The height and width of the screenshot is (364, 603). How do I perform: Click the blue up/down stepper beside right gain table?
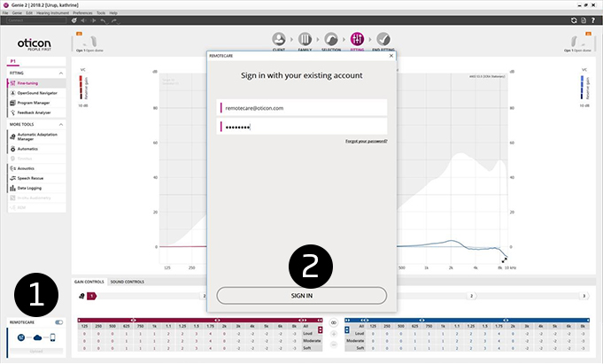point(347,329)
